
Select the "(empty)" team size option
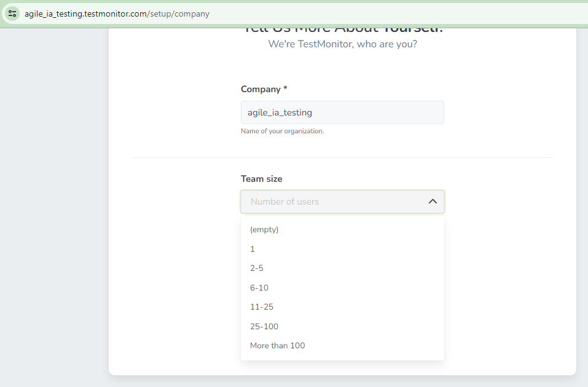click(342, 230)
